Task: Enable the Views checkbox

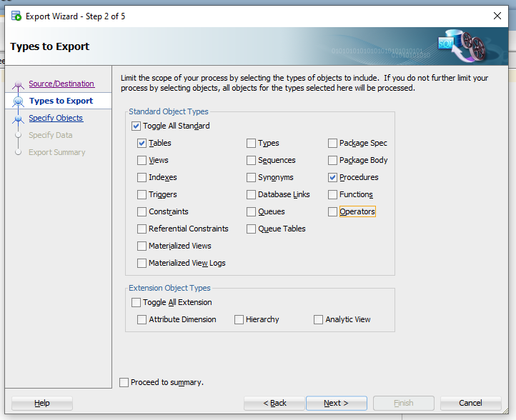Action: (142, 160)
